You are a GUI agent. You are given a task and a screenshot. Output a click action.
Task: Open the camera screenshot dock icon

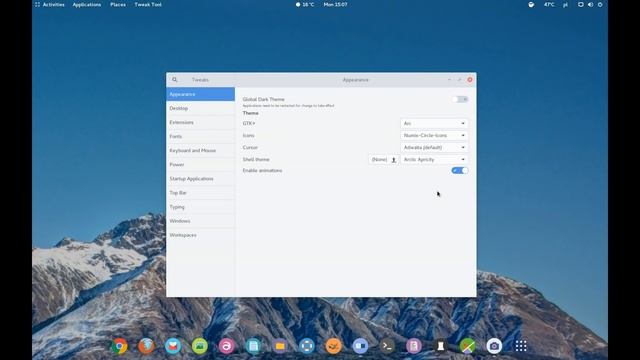pos(494,346)
